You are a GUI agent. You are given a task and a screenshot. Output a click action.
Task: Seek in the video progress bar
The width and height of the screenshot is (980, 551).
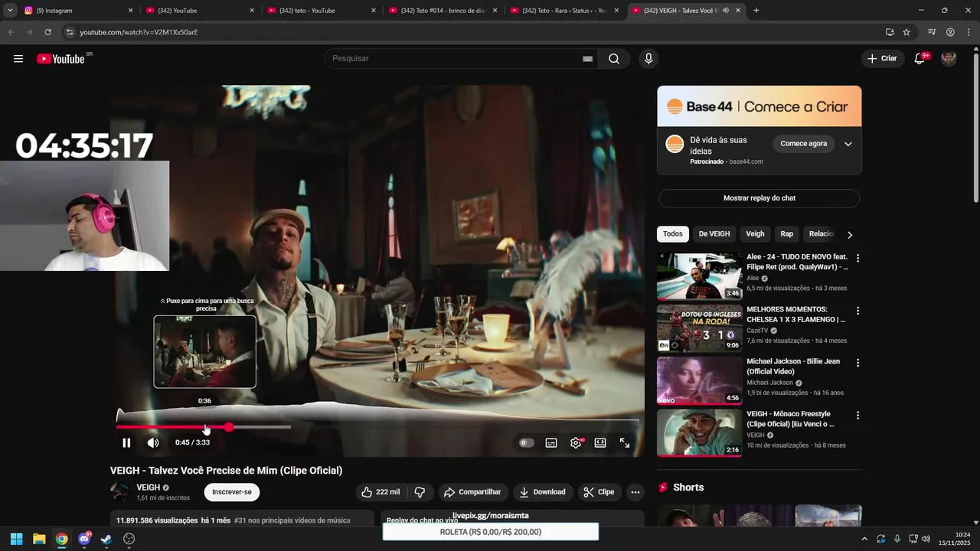pyautogui.click(x=378, y=427)
